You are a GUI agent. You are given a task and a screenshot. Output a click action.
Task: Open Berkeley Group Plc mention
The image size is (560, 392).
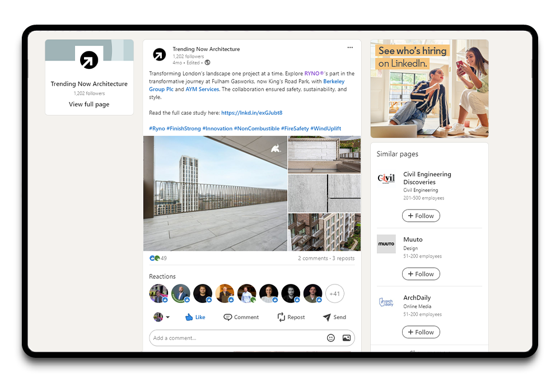[161, 89]
